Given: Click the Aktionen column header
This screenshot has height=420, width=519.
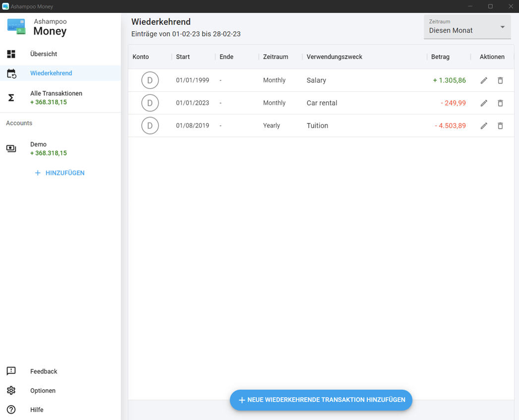Looking at the screenshot, I should (x=492, y=57).
